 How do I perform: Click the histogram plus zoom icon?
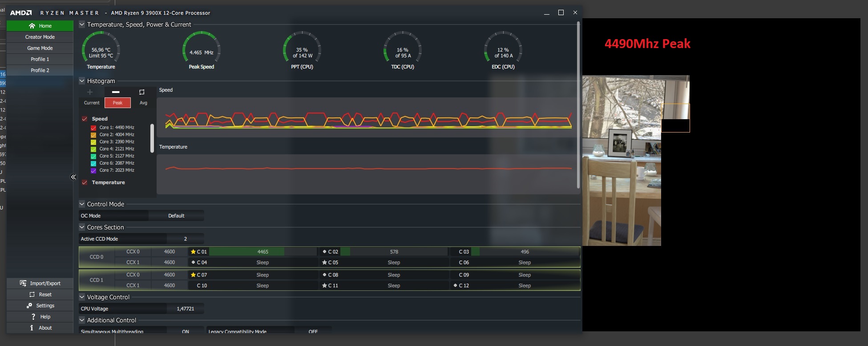click(x=90, y=92)
